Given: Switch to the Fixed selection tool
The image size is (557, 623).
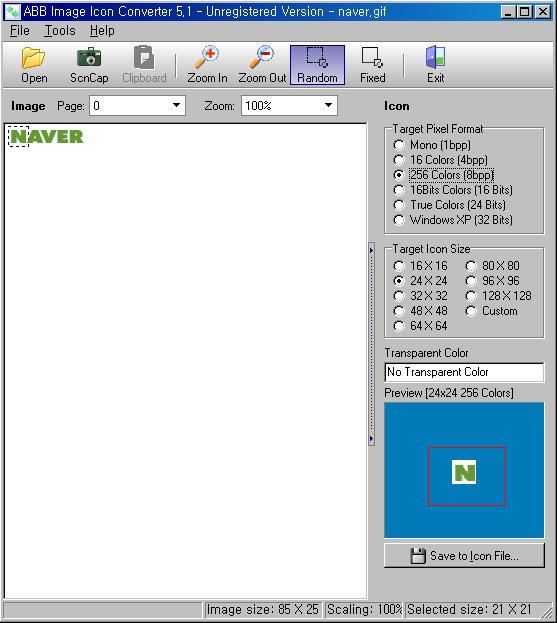Looking at the screenshot, I should [373, 65].
